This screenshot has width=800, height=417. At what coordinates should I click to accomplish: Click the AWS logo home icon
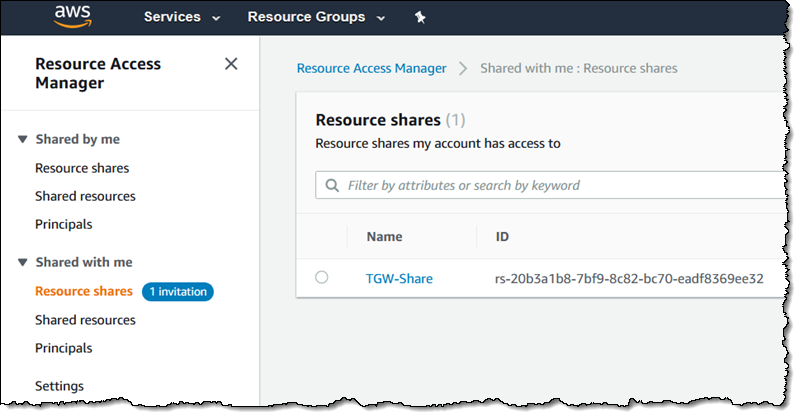tap(73, 17)
